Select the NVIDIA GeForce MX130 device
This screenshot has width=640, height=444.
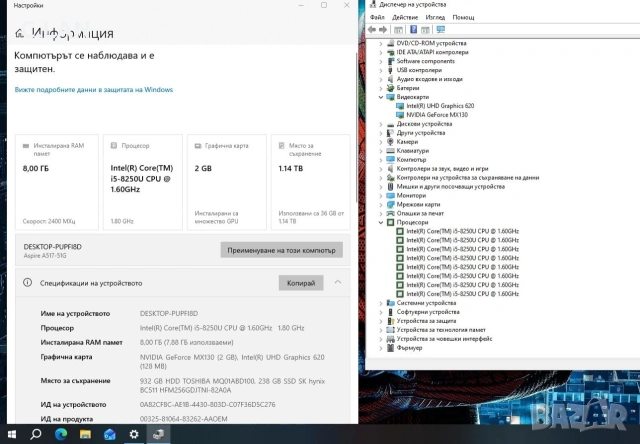437,115
